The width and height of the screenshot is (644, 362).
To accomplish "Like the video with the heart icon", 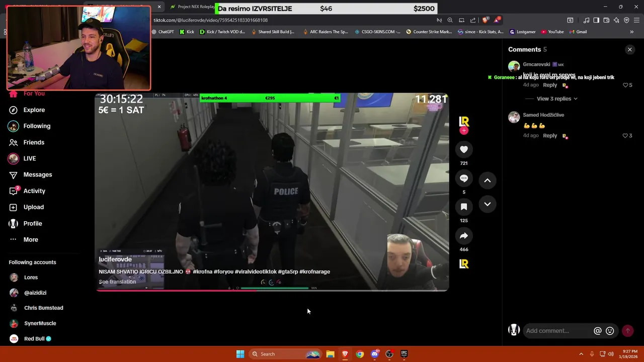I will pyautogui.click(x=464, y=149).
